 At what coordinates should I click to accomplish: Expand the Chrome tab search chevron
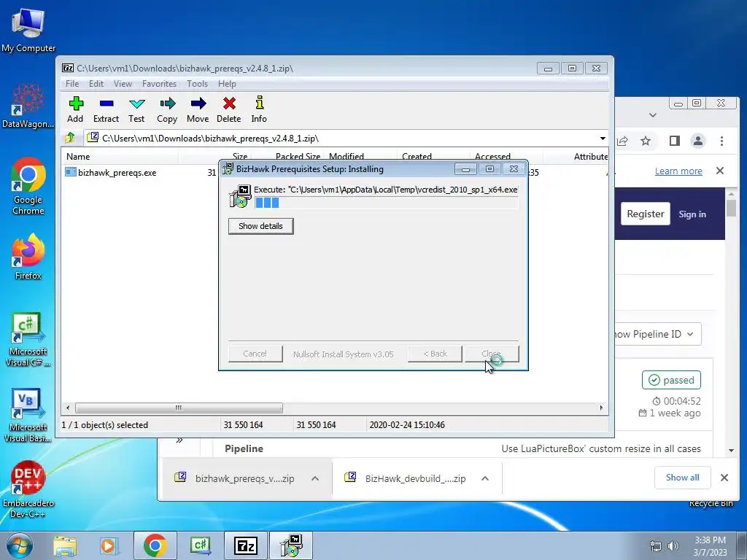(653, 115)
